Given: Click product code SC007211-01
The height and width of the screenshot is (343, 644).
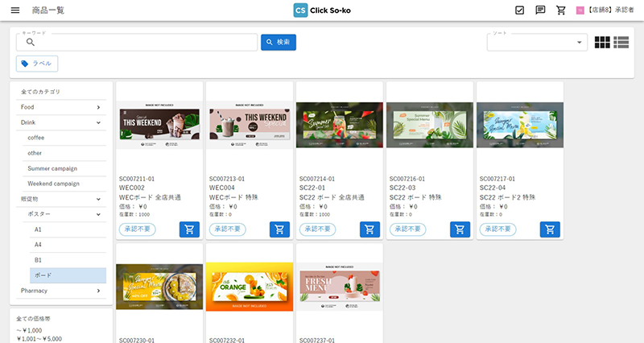Looking at the screenshot, I should (x=137, y=179).
